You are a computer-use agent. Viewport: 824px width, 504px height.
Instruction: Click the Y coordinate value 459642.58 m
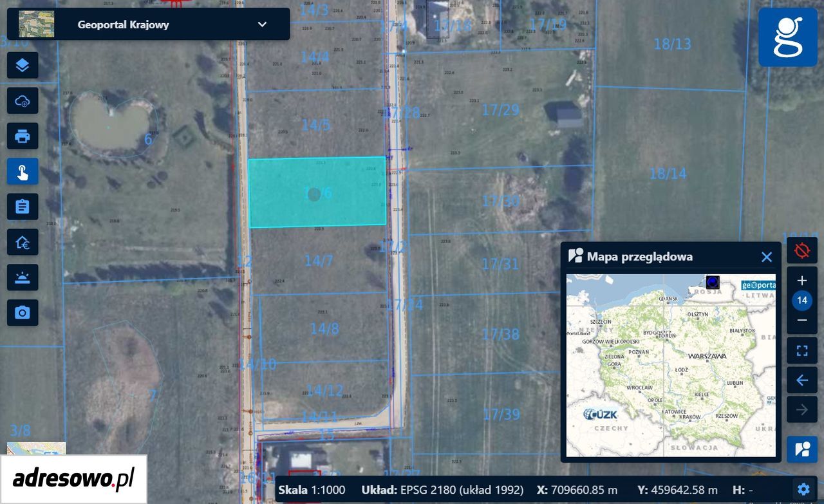(x=678, y=490)
